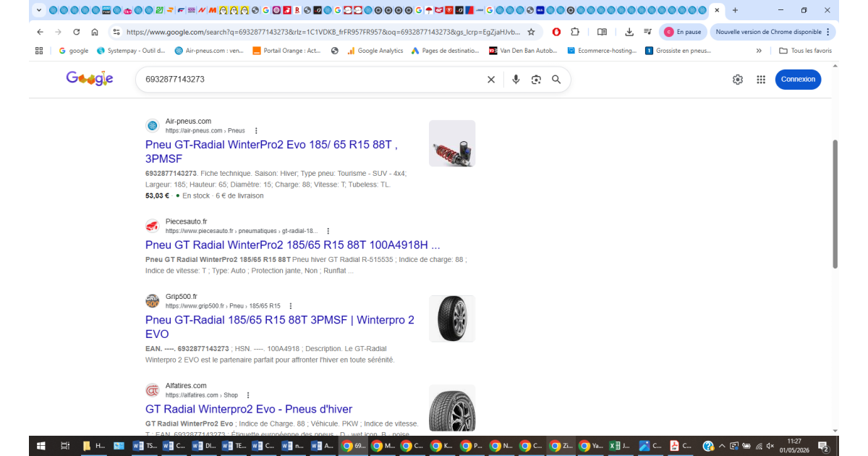868x456 pixels.
Task: Bookmark this page with the star
Action: tap(531, 32)
